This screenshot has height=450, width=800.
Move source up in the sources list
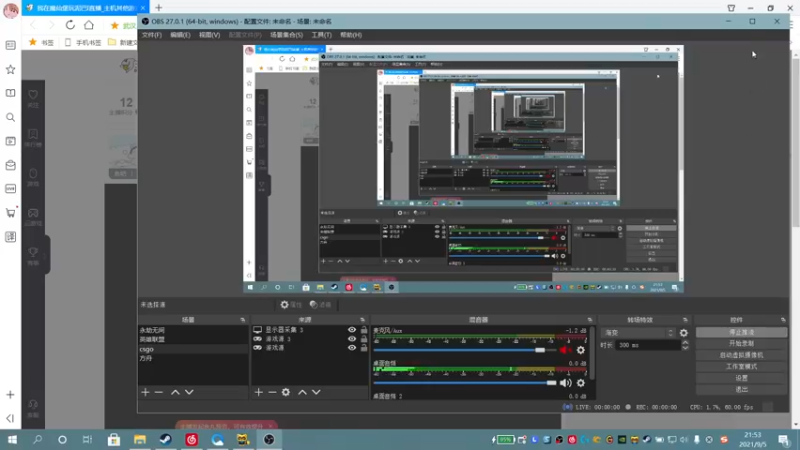(x=302, y=392)
